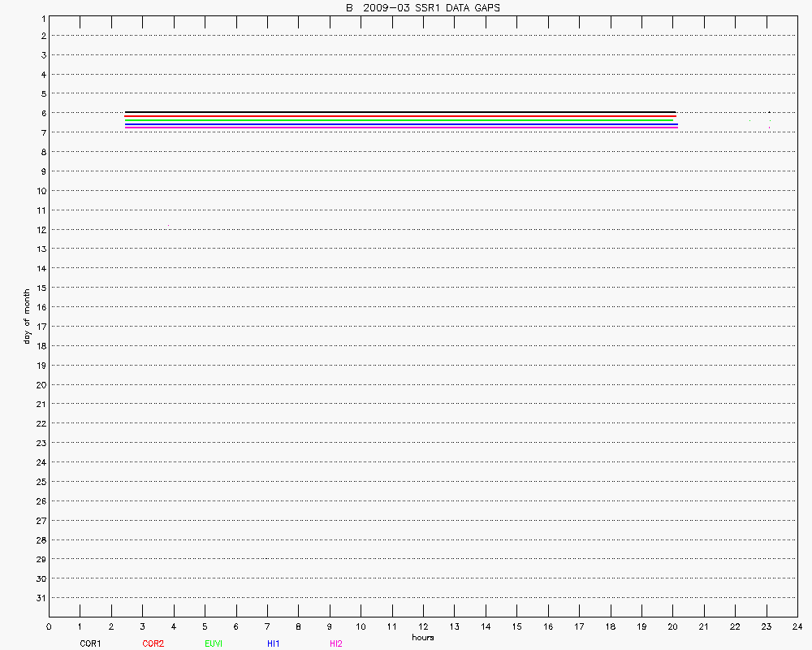Click the COR1 legend label
Screen dimensions: 812x650
point(89,643)
